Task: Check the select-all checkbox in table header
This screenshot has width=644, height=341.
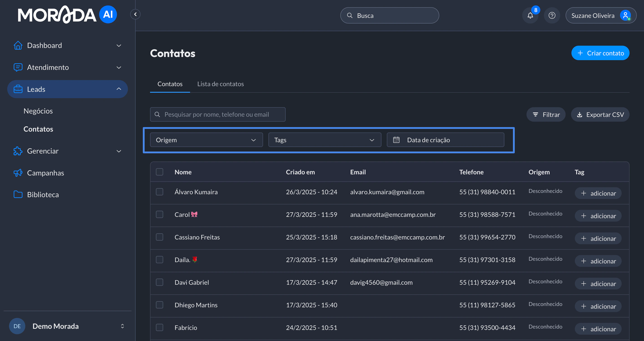Action: (160, 172)
